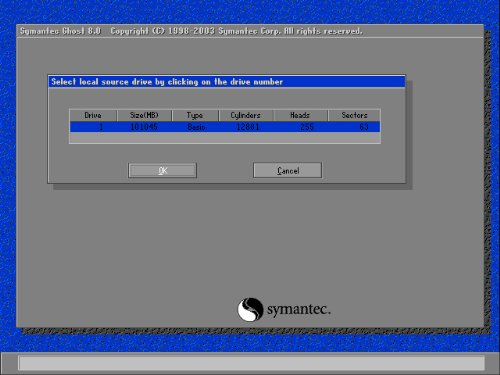
Task: Click the Cylinders column header
Action: [246, 115]
